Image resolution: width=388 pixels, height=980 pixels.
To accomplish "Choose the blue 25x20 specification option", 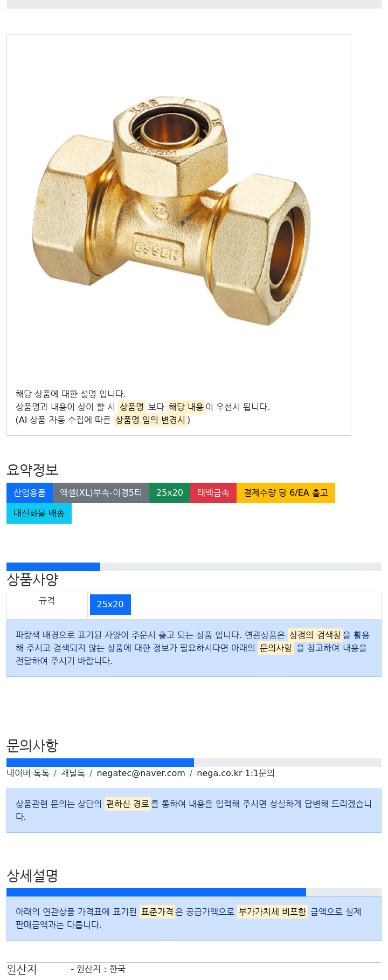I will tap(110, 605).
